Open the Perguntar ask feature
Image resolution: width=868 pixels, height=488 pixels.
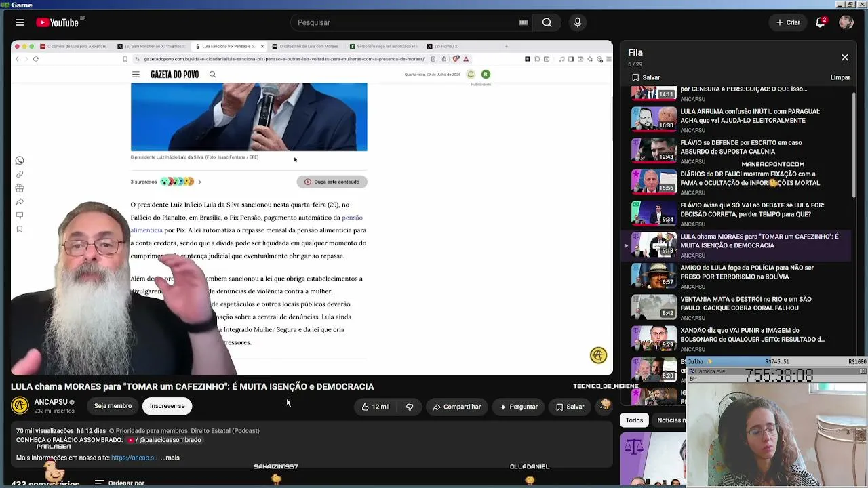(x=519, y=407)
